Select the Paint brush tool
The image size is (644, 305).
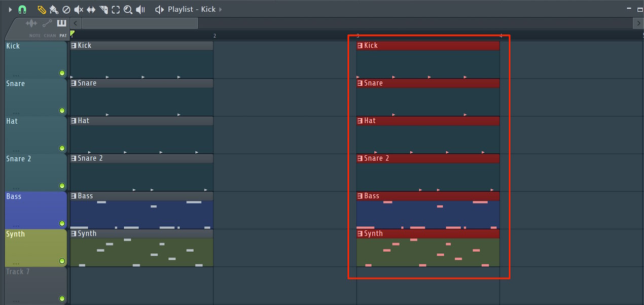[54, 9]
